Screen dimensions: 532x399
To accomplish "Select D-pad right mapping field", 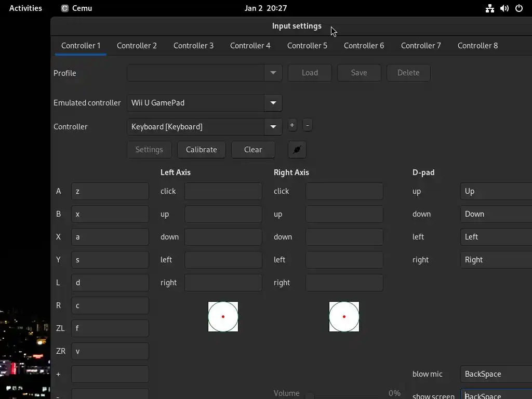I will pos(496,260).
